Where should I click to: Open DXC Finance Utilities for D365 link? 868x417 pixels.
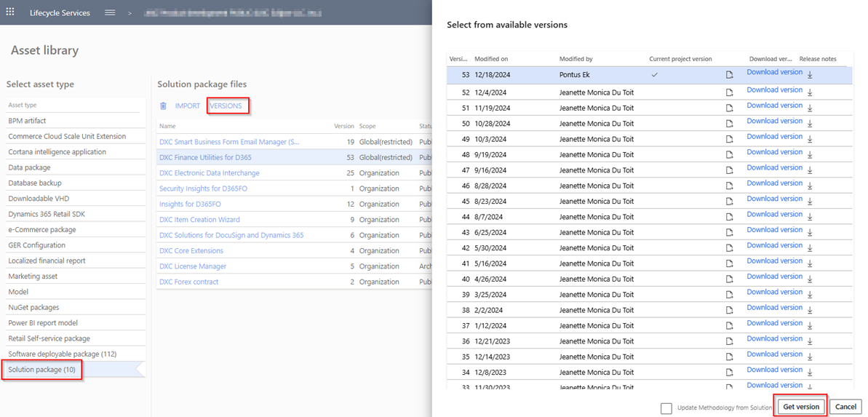click(x=205, y=158)
